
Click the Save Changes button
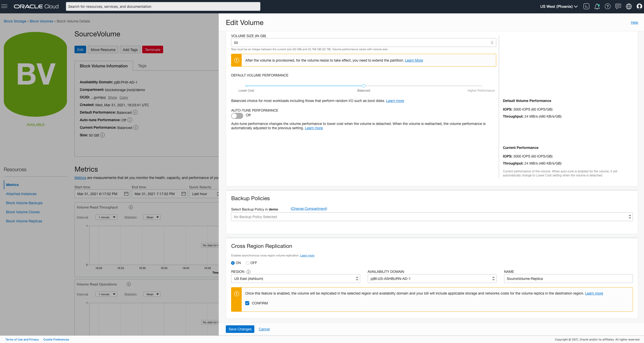pyautogui.click(x=240, y=329)
